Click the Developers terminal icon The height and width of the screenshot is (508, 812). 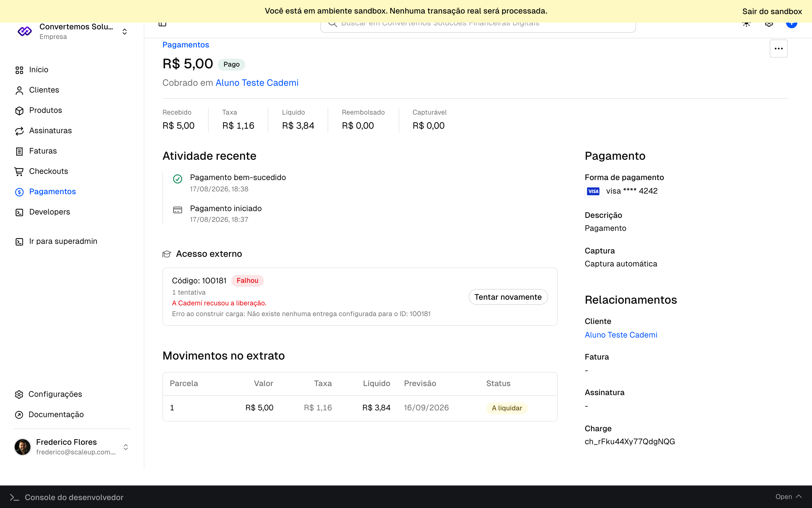(x=19, y=212)
